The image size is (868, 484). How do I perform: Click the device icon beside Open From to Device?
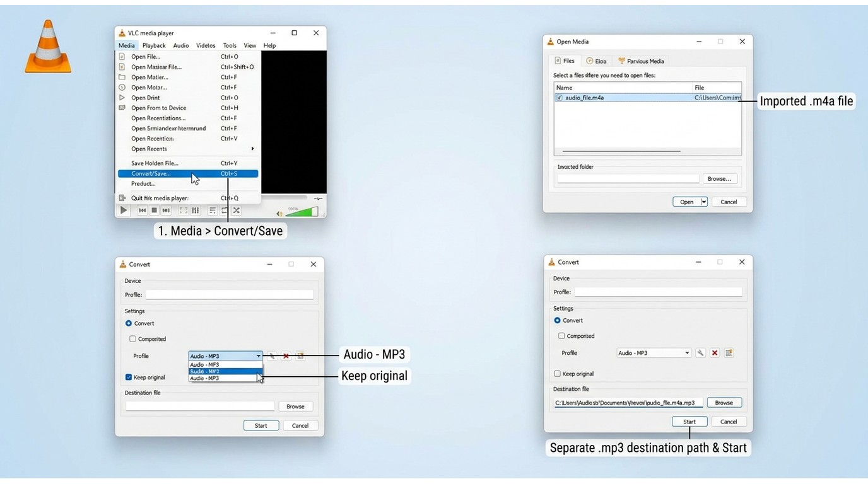[122, 108]
